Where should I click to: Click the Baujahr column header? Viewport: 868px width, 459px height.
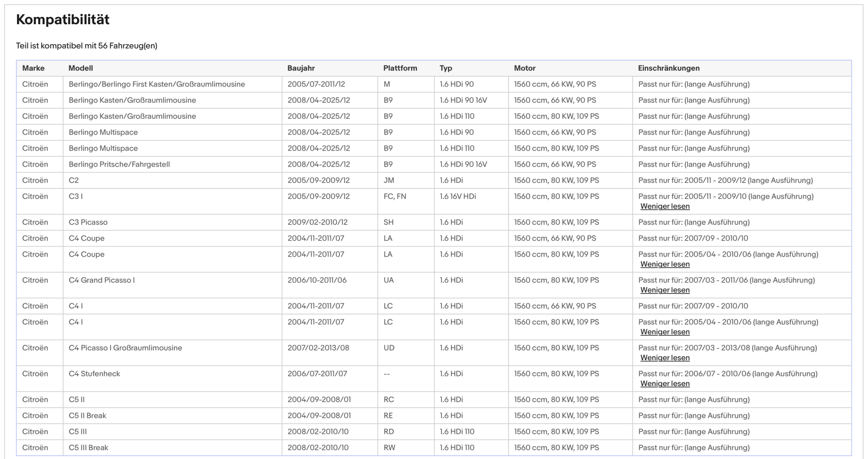[301, 68]
